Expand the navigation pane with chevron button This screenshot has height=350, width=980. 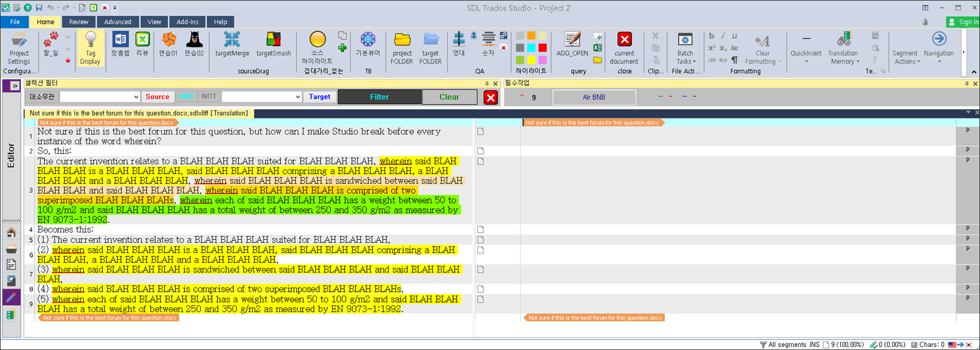[15, 85]
